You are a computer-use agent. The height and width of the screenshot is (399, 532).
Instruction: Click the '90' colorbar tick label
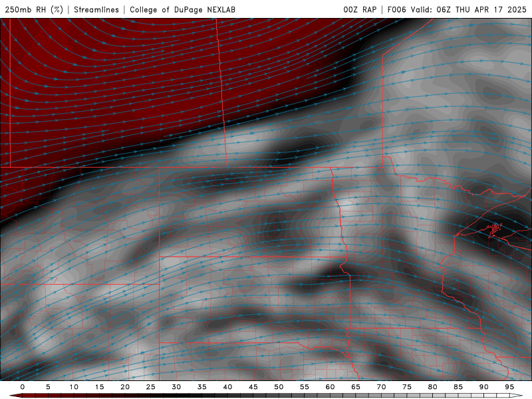click(x=483, y=387)
